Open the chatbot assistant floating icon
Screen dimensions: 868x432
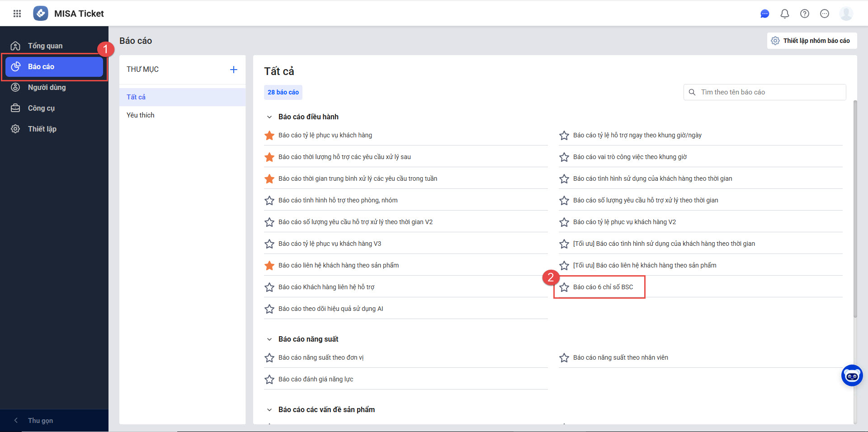852,376
